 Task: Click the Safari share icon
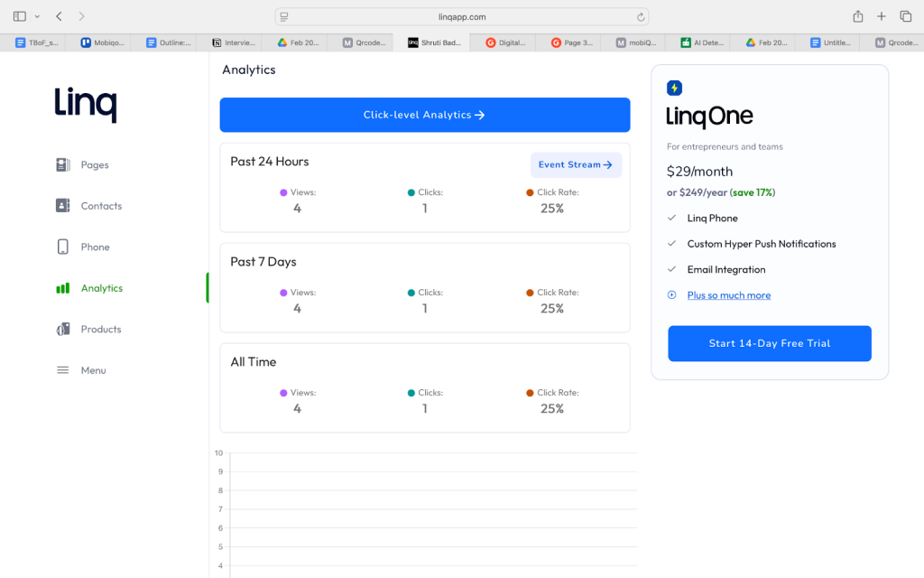coord(857,16)
